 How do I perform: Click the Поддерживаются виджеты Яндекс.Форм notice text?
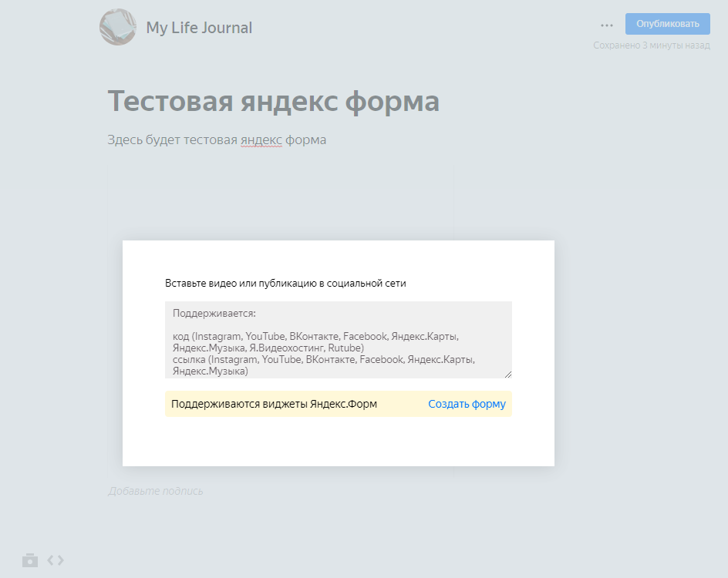point(274,404)
